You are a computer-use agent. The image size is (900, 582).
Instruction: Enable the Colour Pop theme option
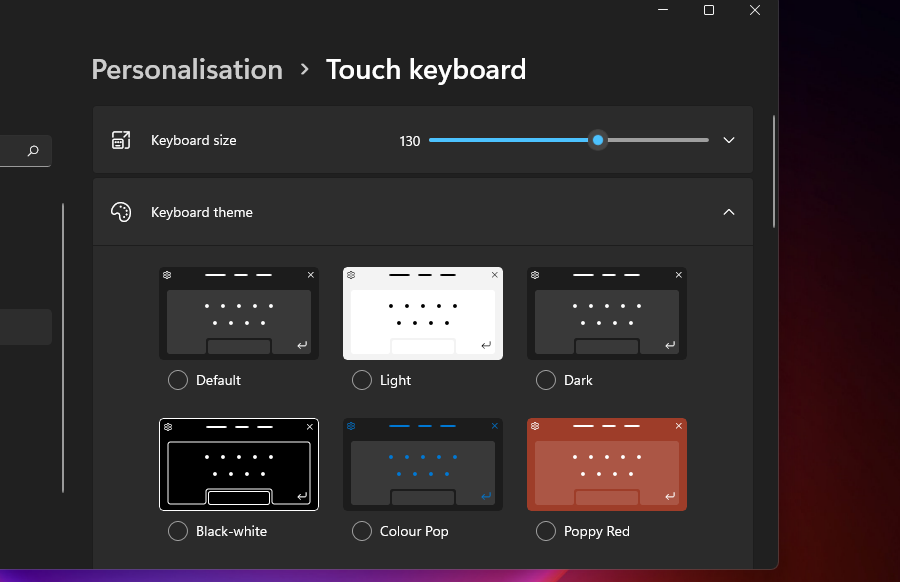click(x=362, y=531)
